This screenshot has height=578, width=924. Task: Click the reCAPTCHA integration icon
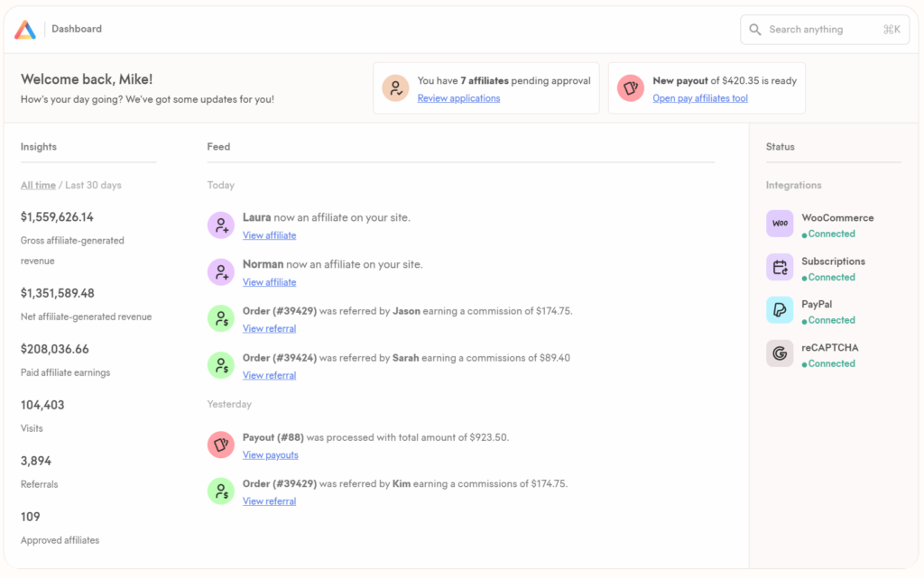[780, 353]
